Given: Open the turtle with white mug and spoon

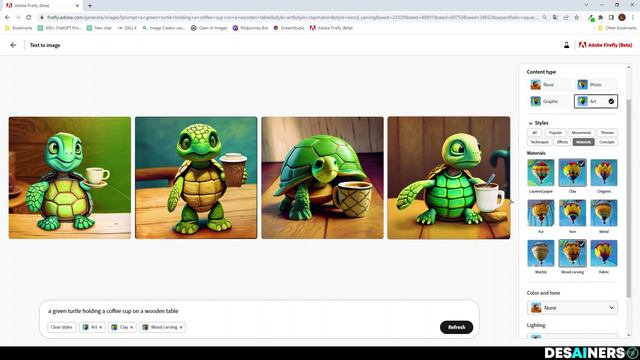Looking at the screenshot, I should click(x=449, y=178).
